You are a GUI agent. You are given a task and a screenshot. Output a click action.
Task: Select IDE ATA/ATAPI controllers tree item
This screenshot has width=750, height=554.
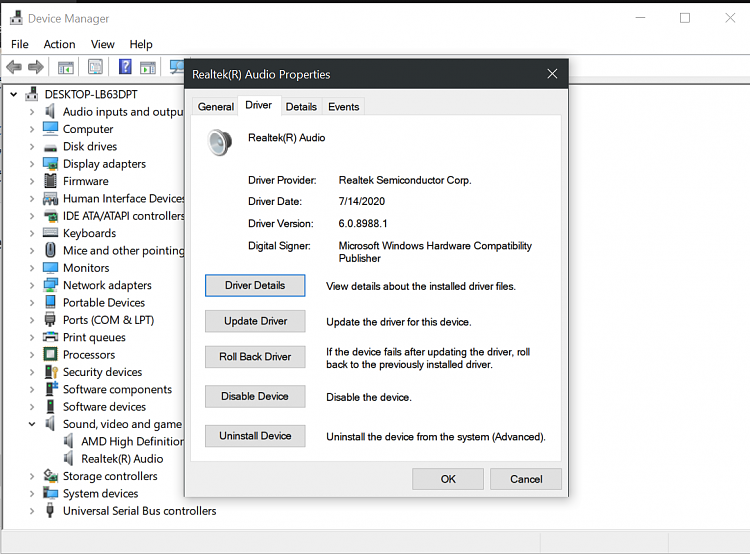tap(123, 216)
